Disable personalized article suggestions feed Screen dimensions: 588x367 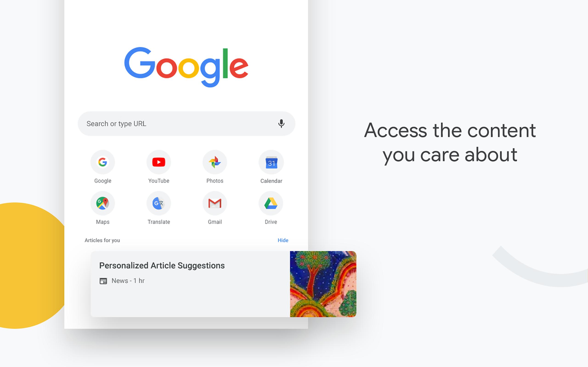[x=284, y=240]
